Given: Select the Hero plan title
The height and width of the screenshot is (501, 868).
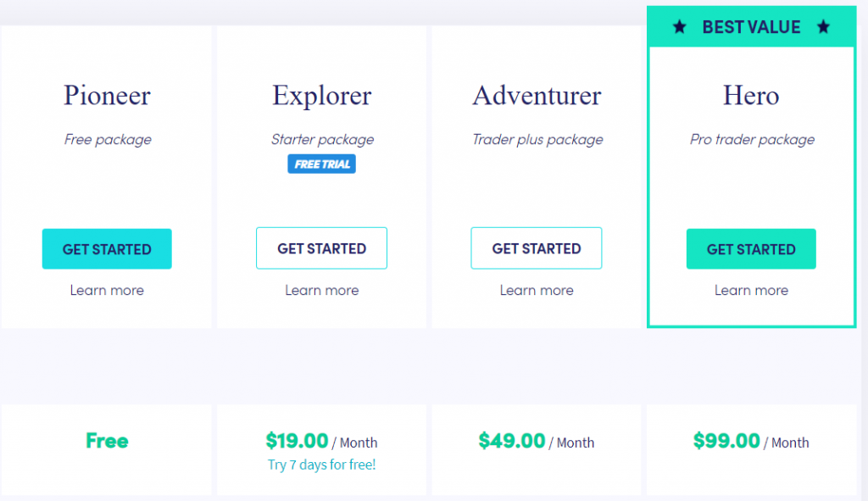Looking at the screenshot, I should pos(751,95).
